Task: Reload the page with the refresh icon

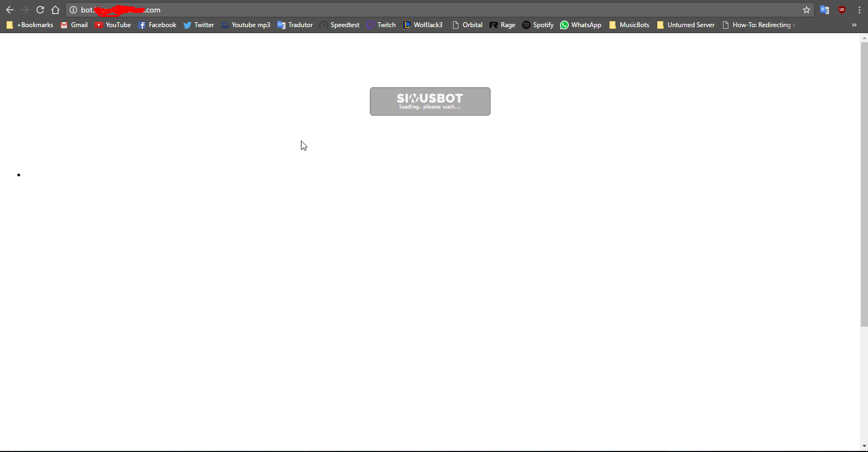Action: 40,10
